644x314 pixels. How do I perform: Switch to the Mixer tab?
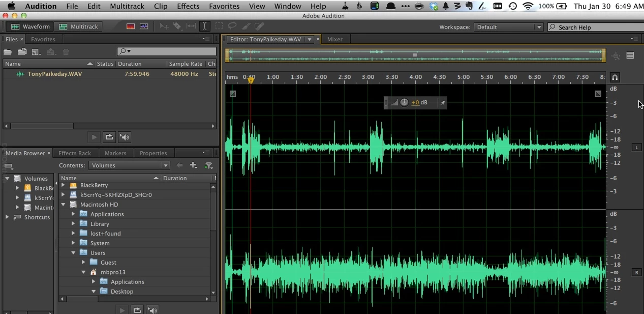(335, 39)
